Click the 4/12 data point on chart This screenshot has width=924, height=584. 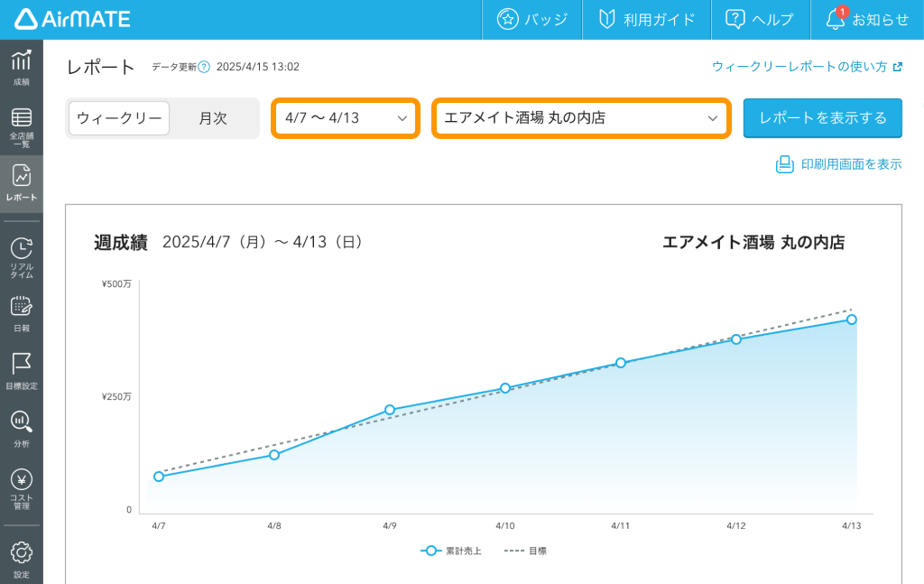[x=736, y=338]
